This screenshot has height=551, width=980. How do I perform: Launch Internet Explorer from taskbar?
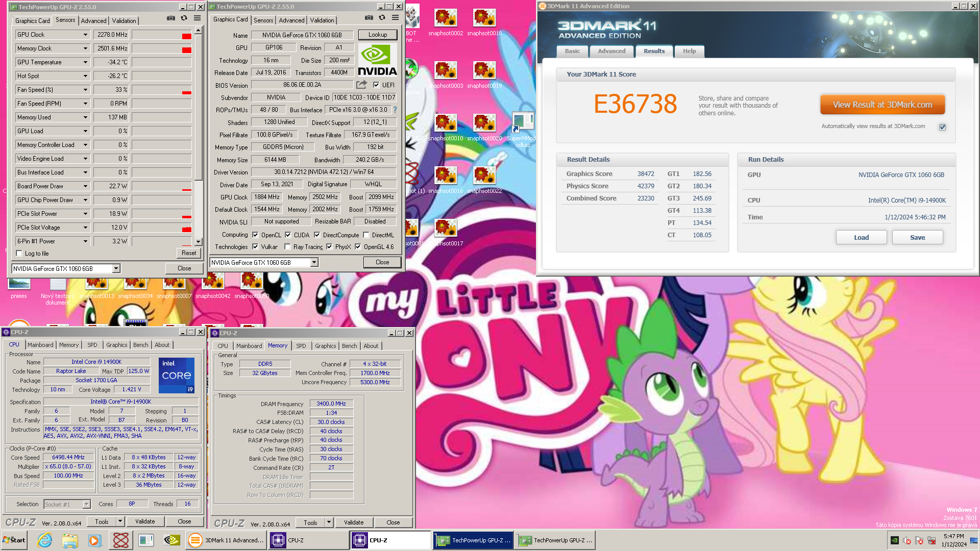[x=45, y=540]
